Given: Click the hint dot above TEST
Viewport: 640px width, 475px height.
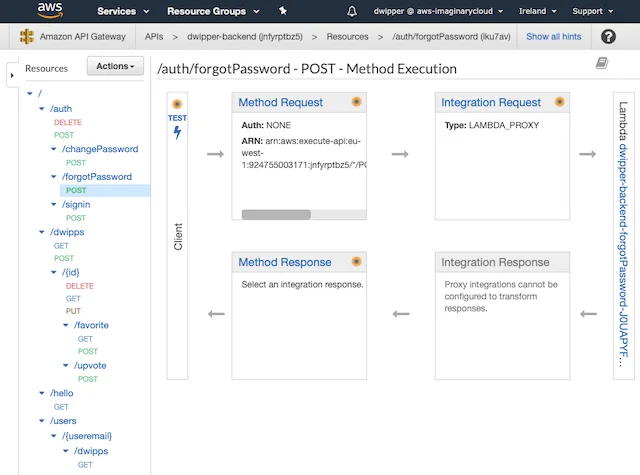Looking at the screenshot, I should (x=177, y=104).
